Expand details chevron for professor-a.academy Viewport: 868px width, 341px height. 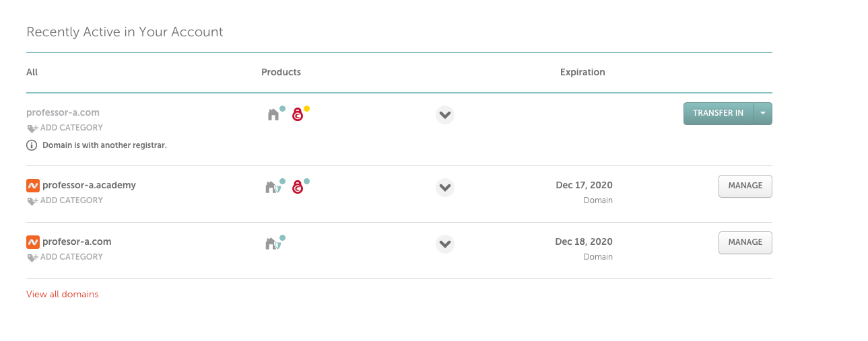point(444,188)
